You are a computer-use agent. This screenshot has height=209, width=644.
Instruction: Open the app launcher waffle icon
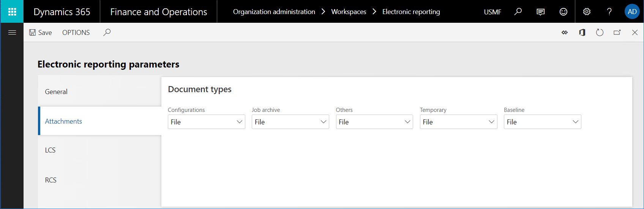click(x=12, y=12)
